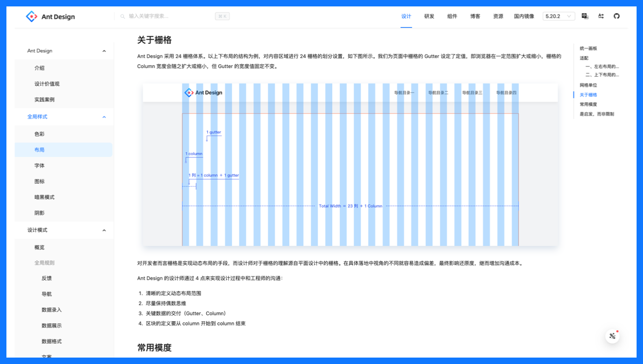Open the floating theme editor button

(x=612, y=336)
